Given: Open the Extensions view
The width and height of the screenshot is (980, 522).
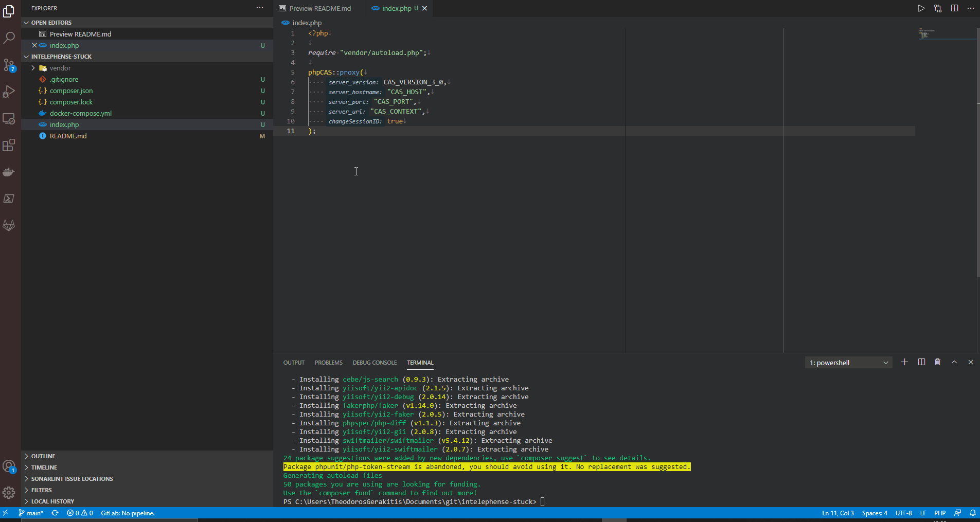Looking at the screenshot, I should click(9, 146).
